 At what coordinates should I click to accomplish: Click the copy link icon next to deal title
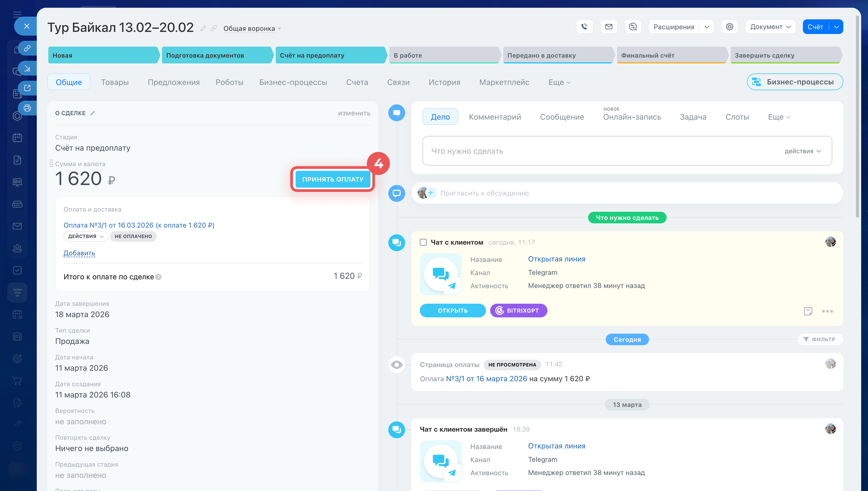pos(214,28)
